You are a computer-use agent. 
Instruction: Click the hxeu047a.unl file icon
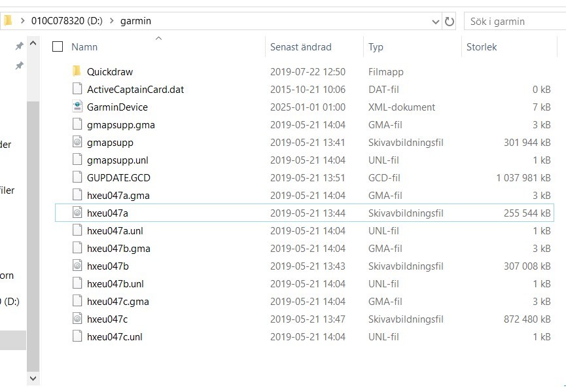(77, 230)
